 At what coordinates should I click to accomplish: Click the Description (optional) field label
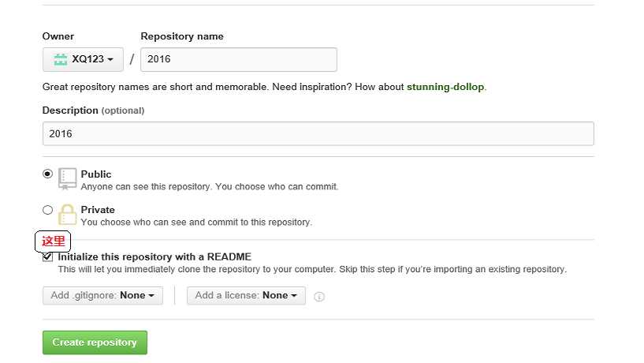(93, 110)
